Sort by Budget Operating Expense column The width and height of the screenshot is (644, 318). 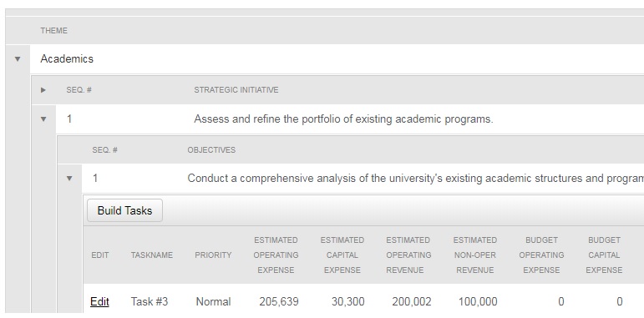pyautogui.click(x=541, y=255)
